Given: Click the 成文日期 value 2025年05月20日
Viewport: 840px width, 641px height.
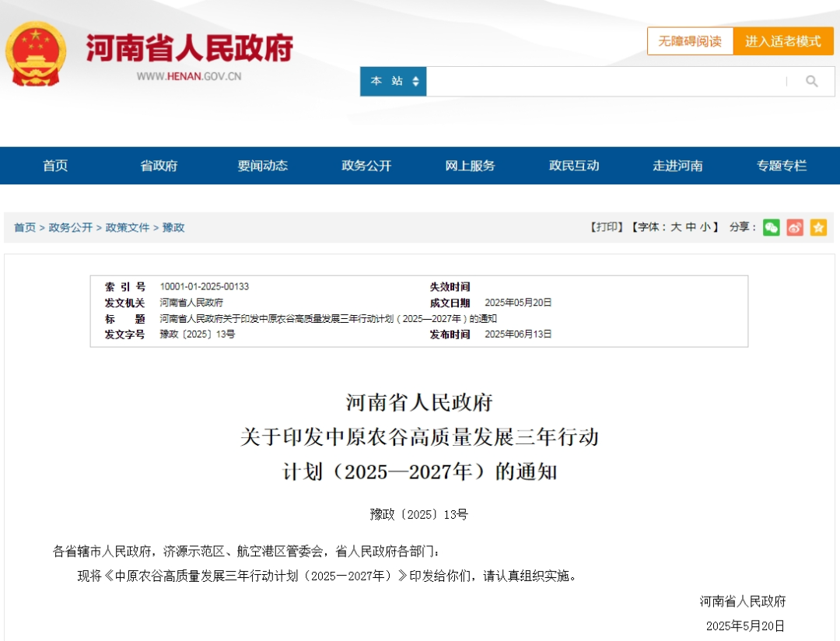Looking at the screenshot, I should (x=518, y=303).
